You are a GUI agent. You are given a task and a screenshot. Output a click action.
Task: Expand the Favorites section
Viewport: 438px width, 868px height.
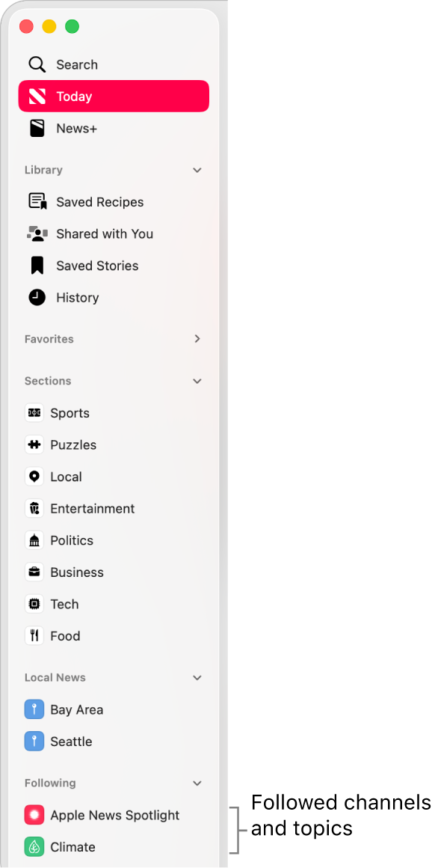click(x=197, y=339)
